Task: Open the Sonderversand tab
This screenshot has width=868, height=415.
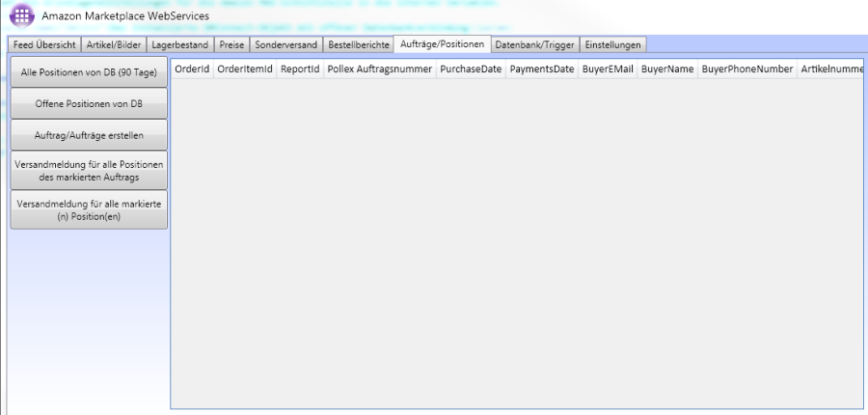Action: 286,45
